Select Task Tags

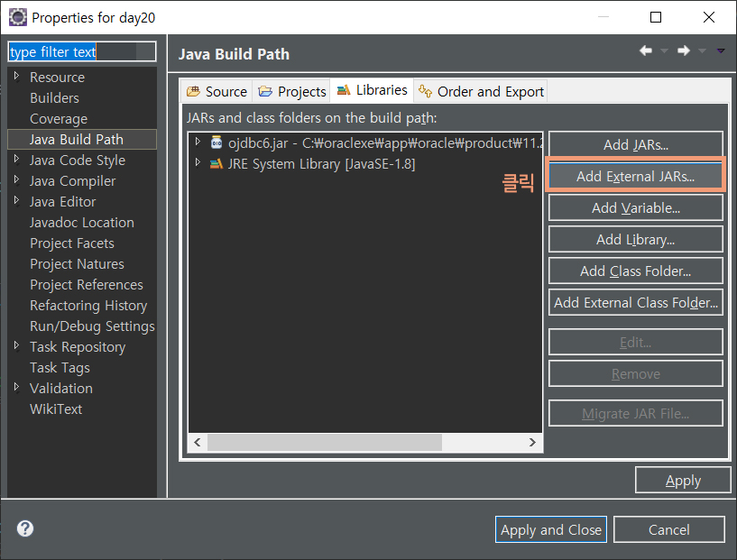(x=60, y=367)
